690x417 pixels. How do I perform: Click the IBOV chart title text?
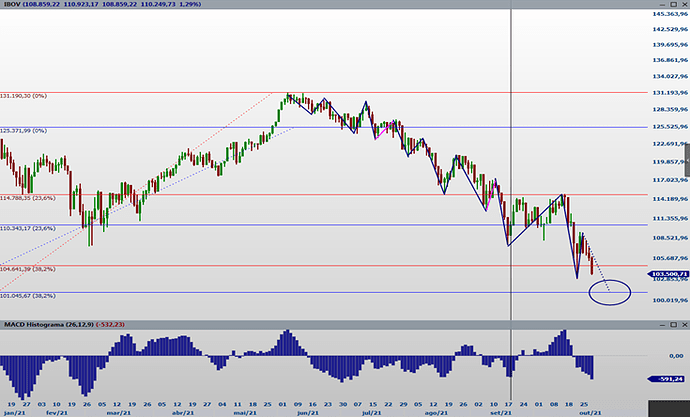pos(102,4)
